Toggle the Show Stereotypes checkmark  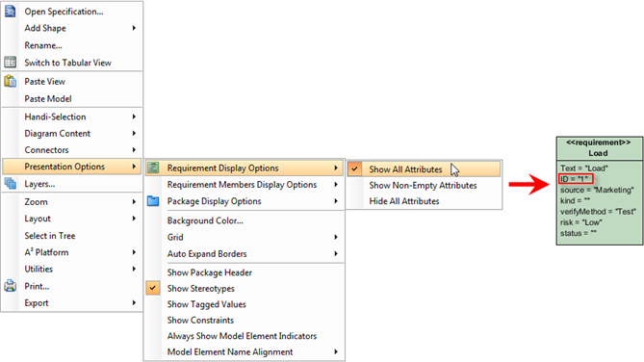153,288
